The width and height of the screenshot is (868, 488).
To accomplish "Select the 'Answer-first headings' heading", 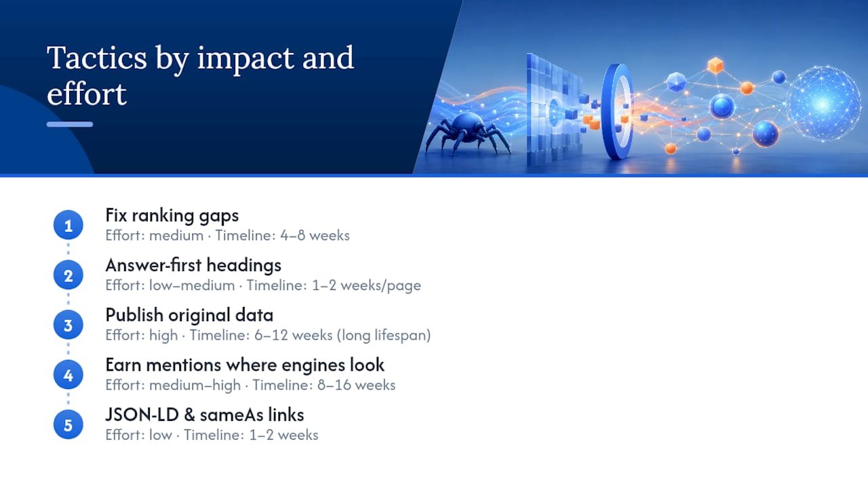I will [x=193, y=265].
